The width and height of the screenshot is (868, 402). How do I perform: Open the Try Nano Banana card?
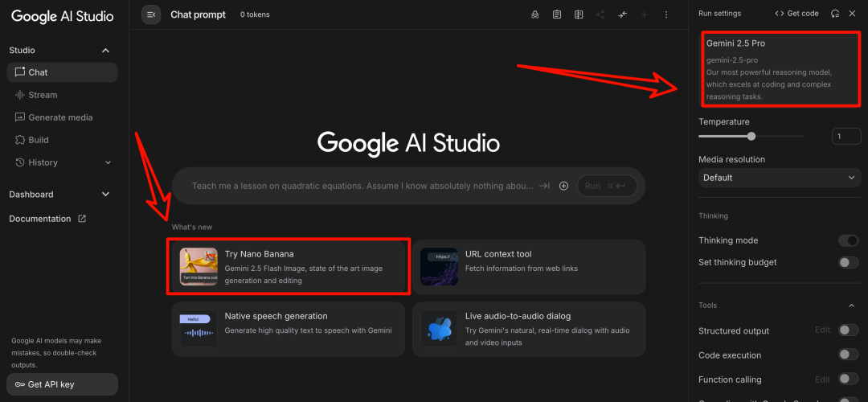(x=289, y=267)
